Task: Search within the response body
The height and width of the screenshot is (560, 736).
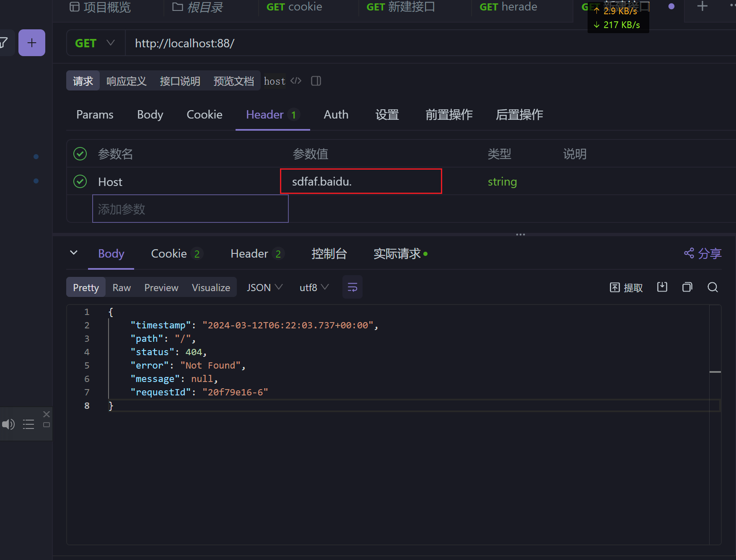Action: pyautogui.click(x=713, y=287)
